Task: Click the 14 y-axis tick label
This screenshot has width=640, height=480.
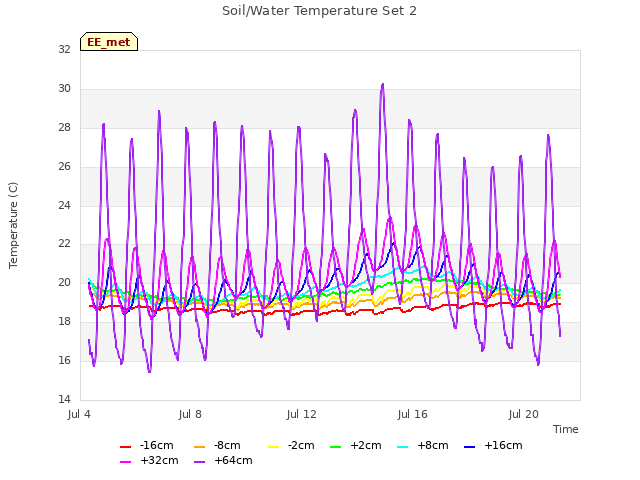Action: click(64, 399)
